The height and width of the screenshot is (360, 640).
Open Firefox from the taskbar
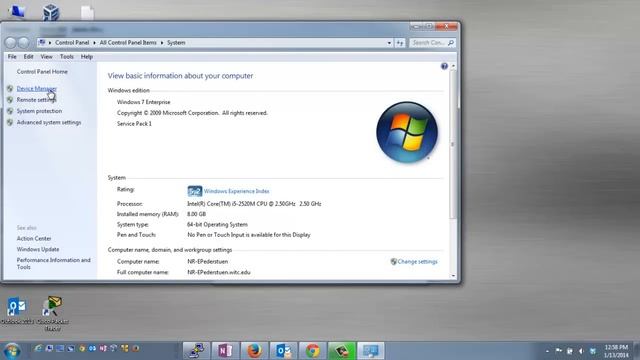[x=254, y=351]
